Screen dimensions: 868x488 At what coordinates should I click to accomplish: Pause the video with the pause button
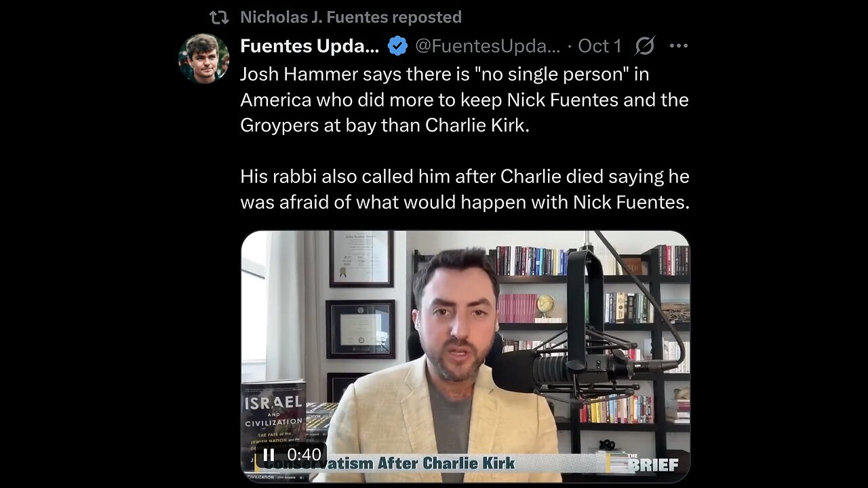coord(269,455)
